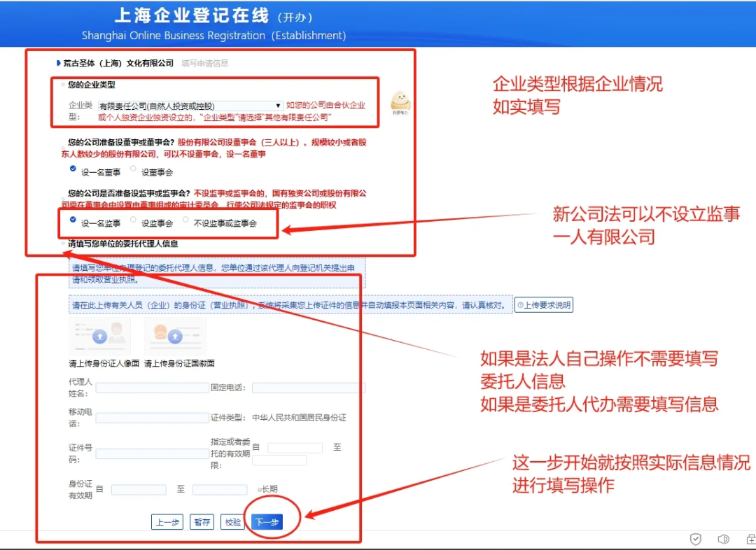Click the 移动电话 input field
Screen dimensions: 756x550
pyautogui.click(x=152, y=418)
